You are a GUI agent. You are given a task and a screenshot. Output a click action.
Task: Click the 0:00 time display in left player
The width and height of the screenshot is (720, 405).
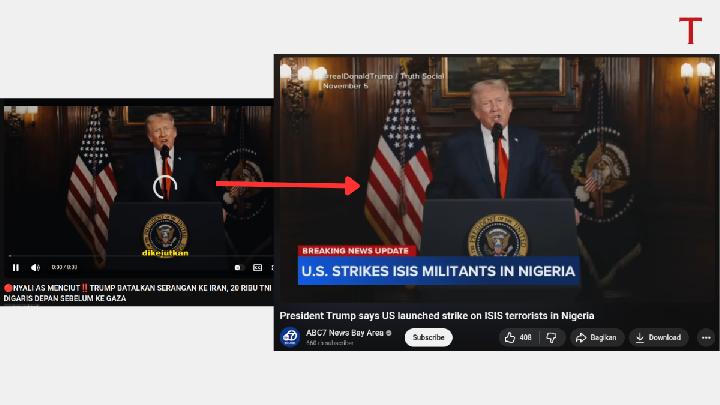tap(60, 267)
